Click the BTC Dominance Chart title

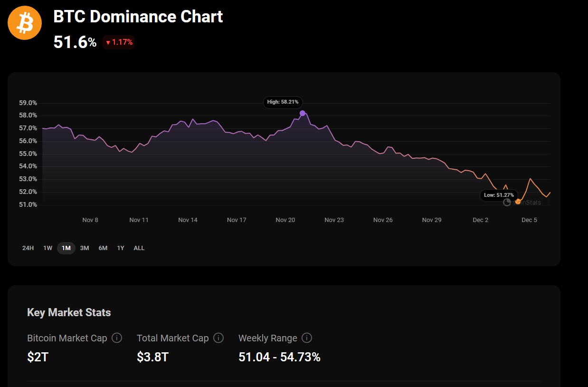click(x=138, y=17)
